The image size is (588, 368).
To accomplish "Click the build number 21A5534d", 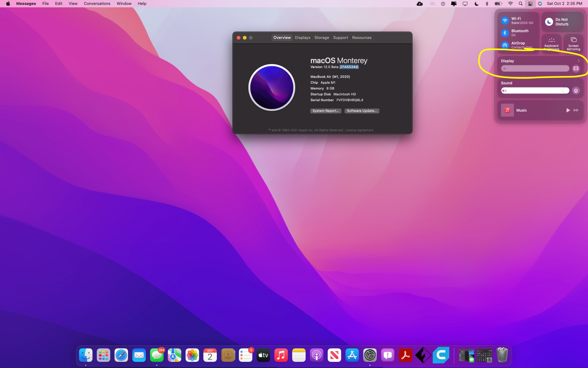I will point(349,67).
